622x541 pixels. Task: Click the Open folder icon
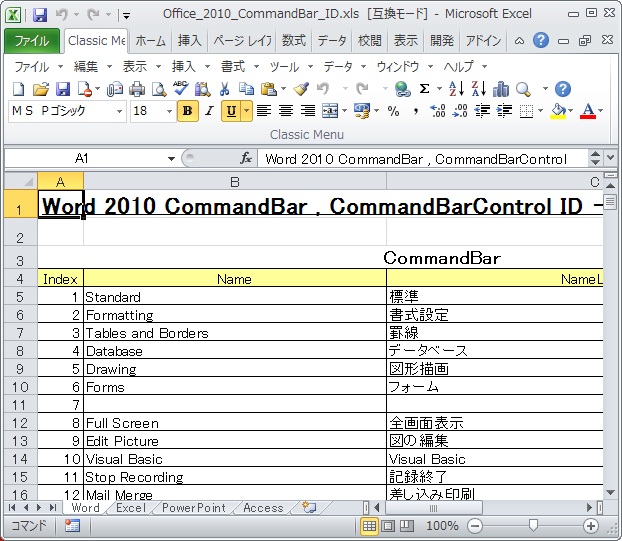(40, 89)
